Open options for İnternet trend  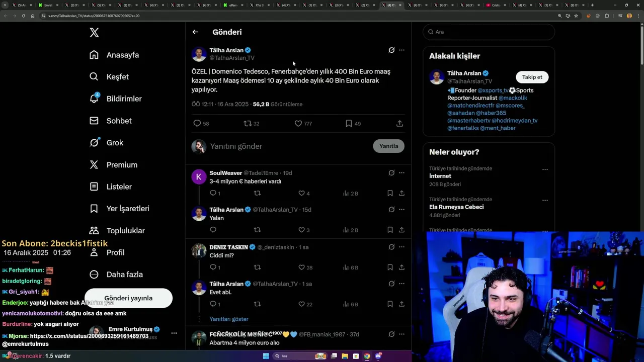(x=545, y=169)
